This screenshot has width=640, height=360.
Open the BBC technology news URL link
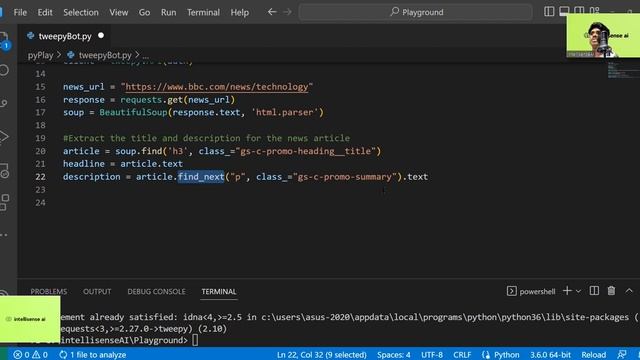pyautogui.click(x=217, y=87)
